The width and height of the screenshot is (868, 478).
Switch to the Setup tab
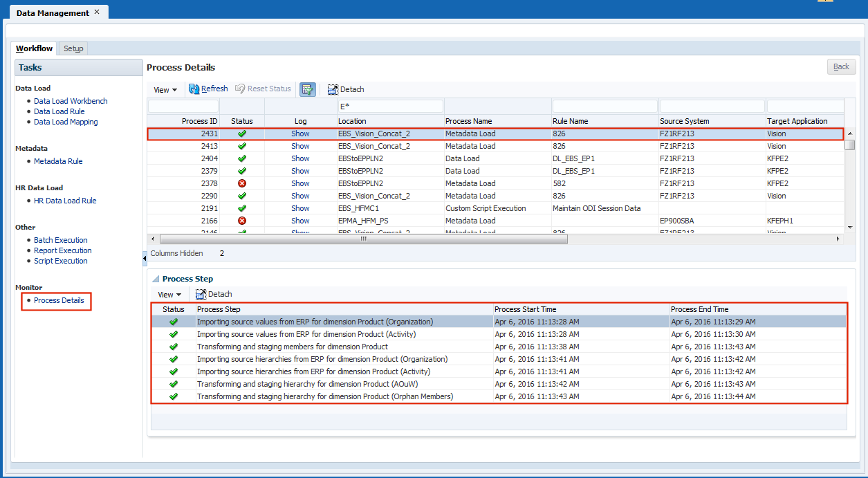[73, 48]
